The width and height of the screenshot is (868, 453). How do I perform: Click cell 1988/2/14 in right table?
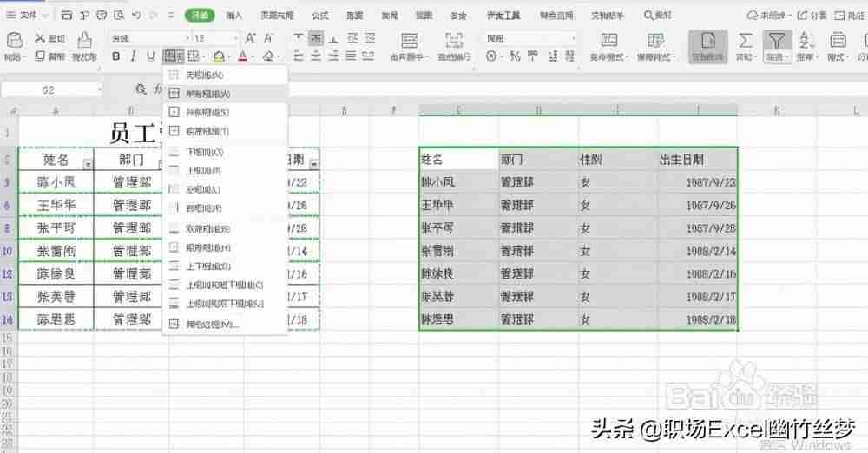coord(698,251)
